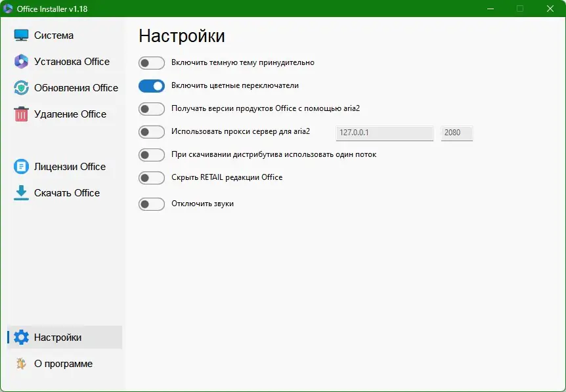Click the Удаление Office trash icon
The width and height of the screenshot is (566, 392).
(x=20, y=114)
